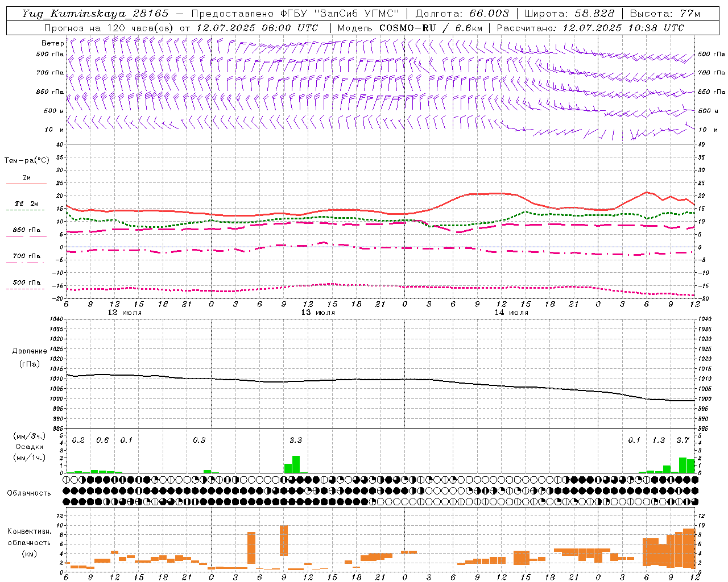Click the Тем-ра(°C) panel label
728x582 pixels.
click(27, 161)
